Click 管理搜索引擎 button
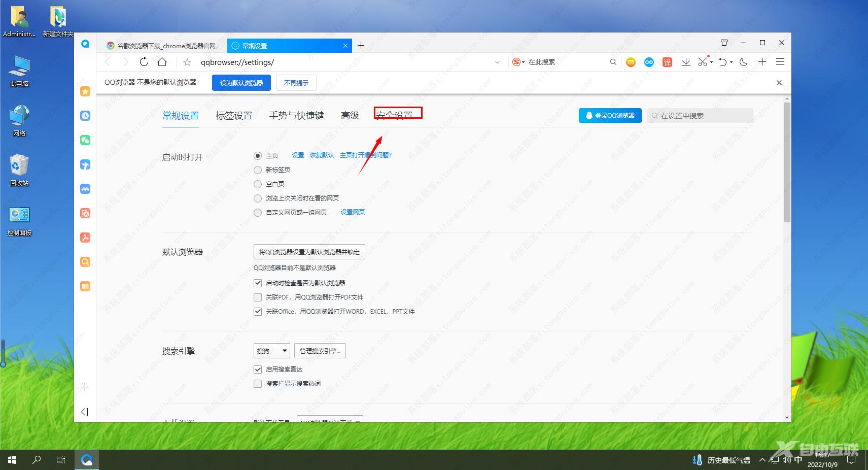Image resolution: width=868 pixels, height=470 pixels. click(320, 351)
